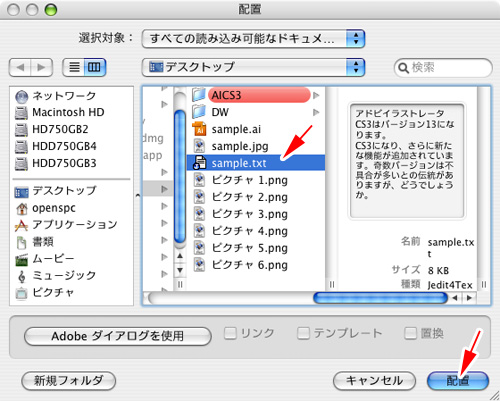Click the キャンセル button

coord(374,380)
